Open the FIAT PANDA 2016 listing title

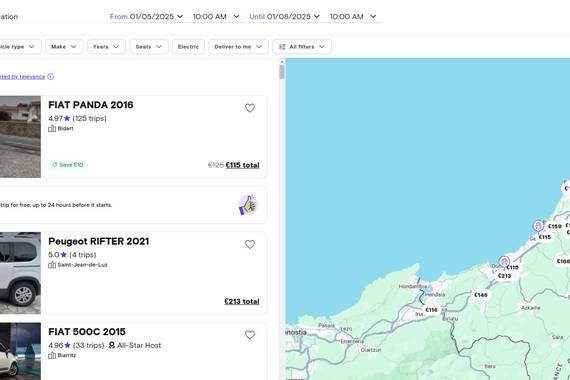pos(91,105)
